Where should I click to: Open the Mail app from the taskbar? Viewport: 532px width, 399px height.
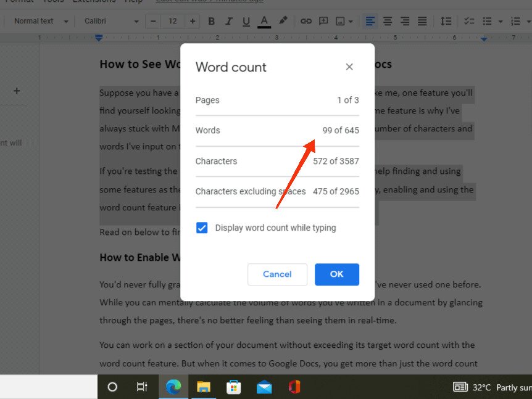click(264, 387)
